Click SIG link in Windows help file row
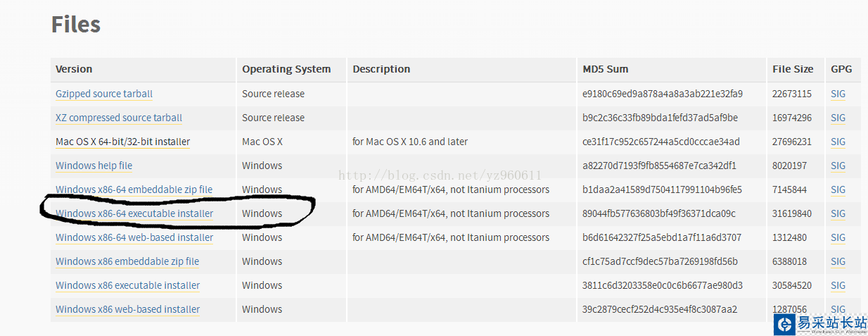Image resolution: width=868 pixels, height=336 pixels. (x=838, y=166)
